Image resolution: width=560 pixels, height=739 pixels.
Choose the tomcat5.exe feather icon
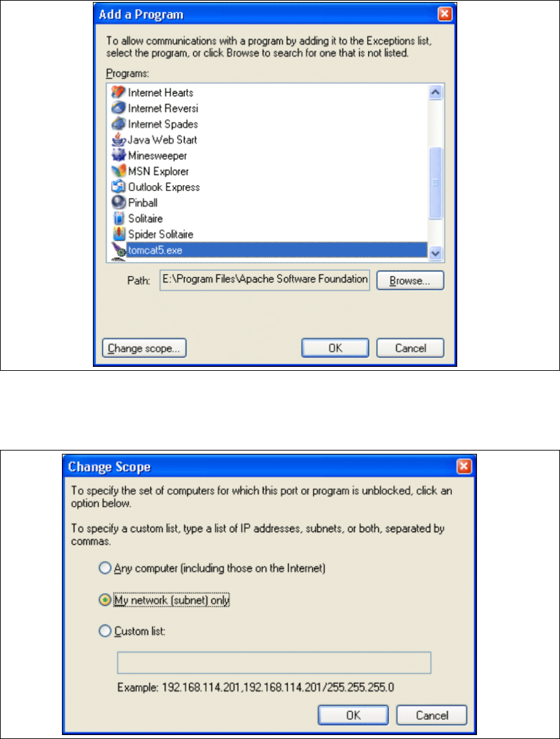click(119, 250)
